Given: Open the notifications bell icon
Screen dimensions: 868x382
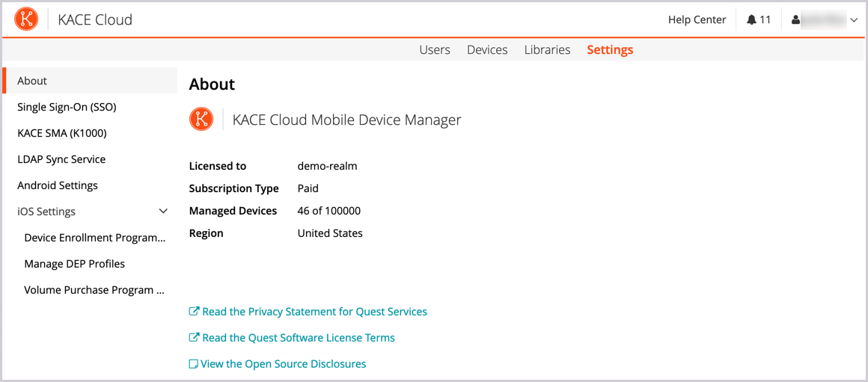Looking at the screenshot, I should (x=751, y=20).
